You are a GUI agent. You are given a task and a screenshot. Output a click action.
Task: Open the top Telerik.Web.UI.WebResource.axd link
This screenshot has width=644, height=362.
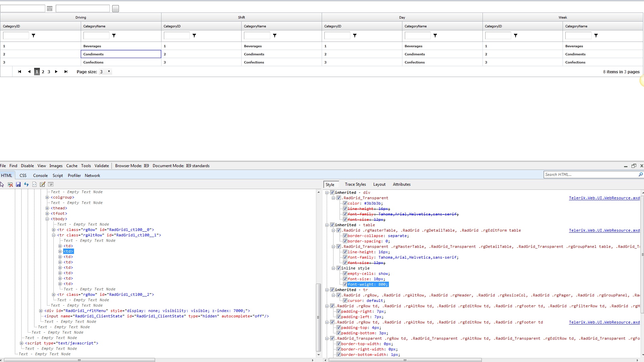(604, 198)
